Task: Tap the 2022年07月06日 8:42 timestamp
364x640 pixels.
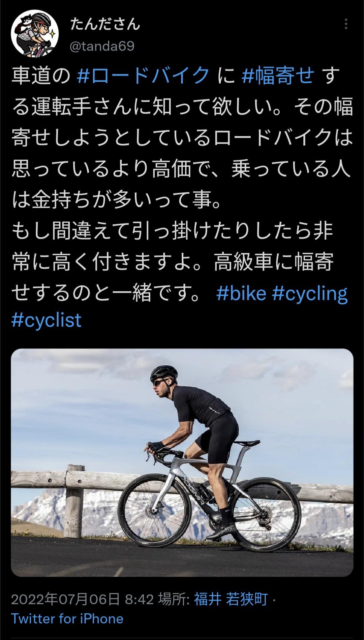Action: (x=83, y=600)
